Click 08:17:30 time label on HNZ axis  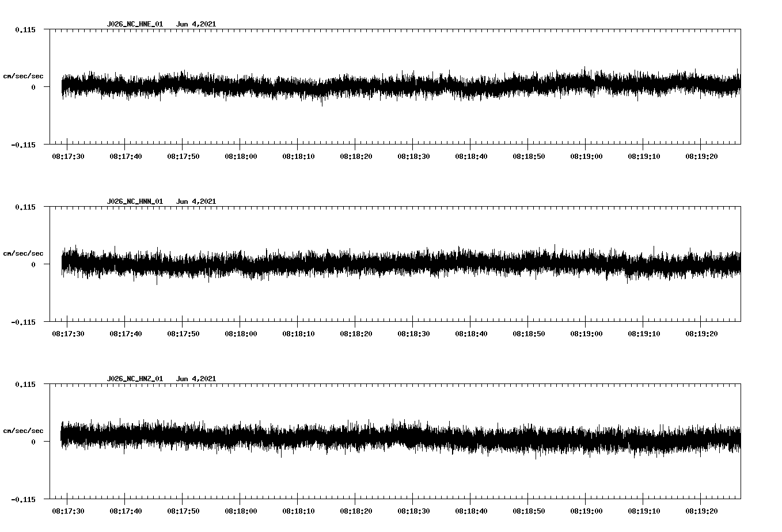[x=68, y=511]
